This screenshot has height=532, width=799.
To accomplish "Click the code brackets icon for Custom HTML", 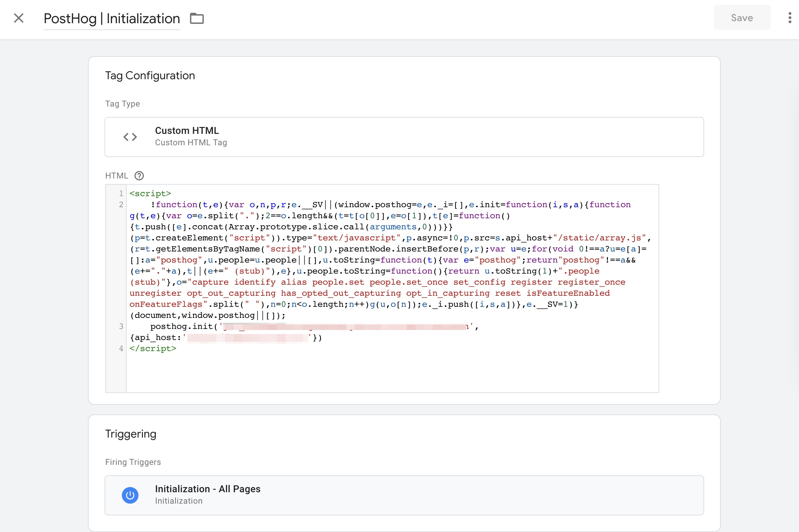I will point(130,137).
